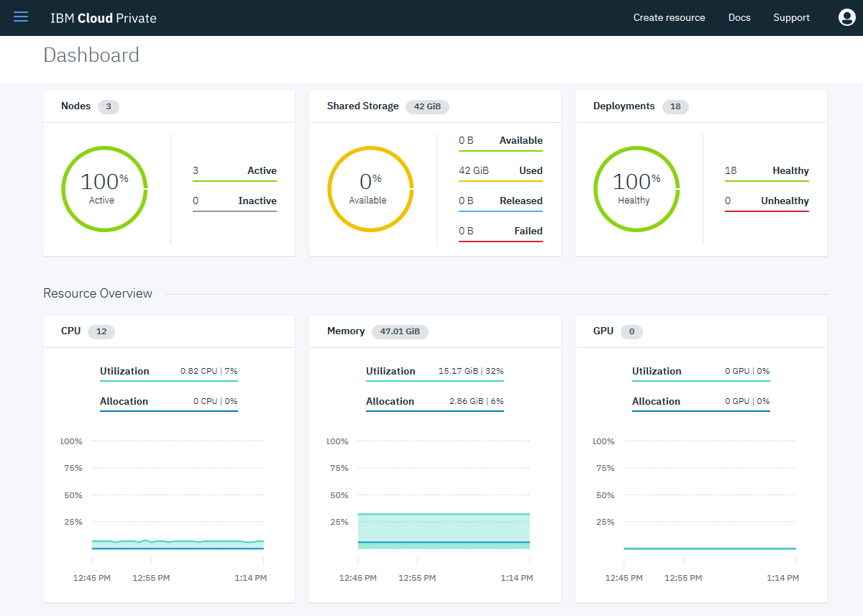The height and width of the screenshot is (616, 863).
Task: Click the Shared Storage 0% Available donut
Action: [370, 189]
